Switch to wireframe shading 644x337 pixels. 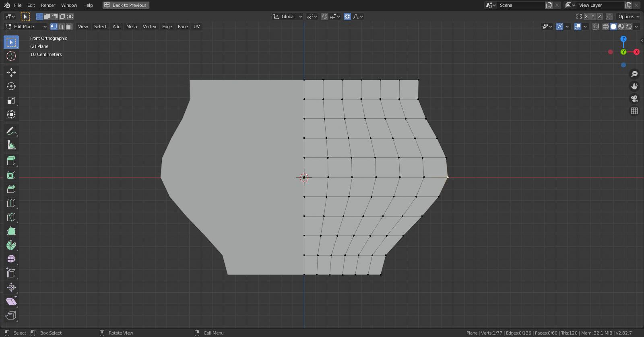[606, 27]
